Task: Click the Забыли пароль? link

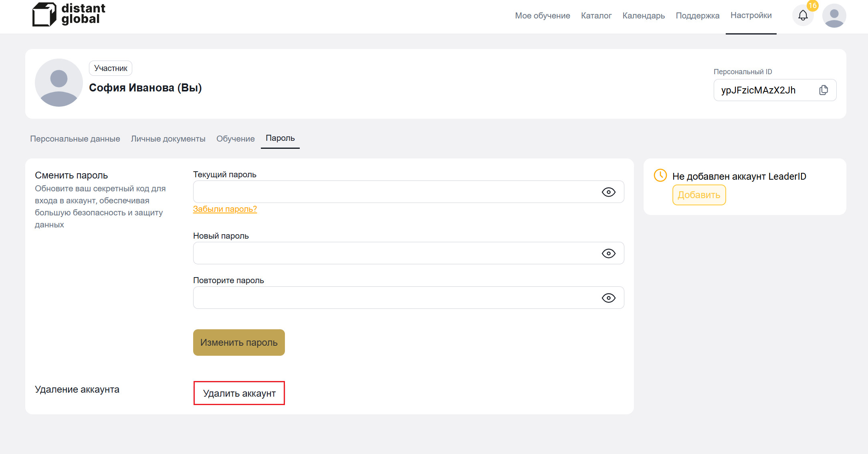Action: pyautogui.click(x=225, y=209)
